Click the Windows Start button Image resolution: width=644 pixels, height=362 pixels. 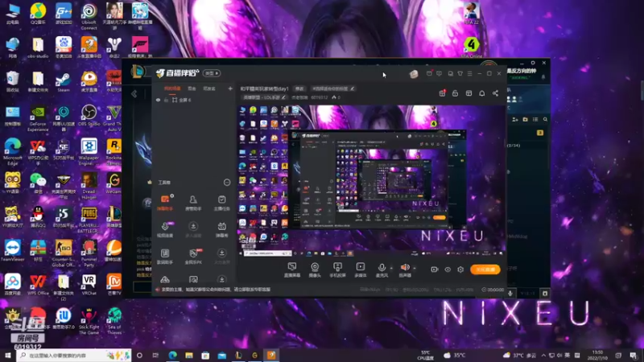pyautogui.click(x=8, y=355)
